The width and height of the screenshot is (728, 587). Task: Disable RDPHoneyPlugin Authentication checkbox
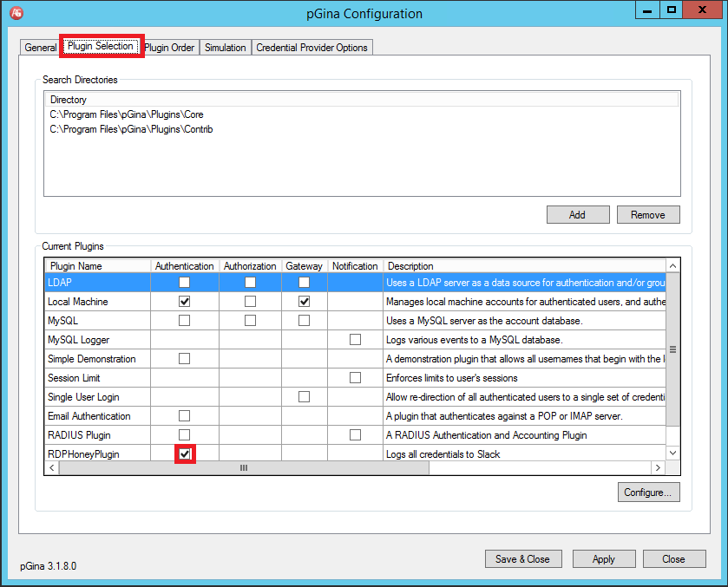(184, 454)
